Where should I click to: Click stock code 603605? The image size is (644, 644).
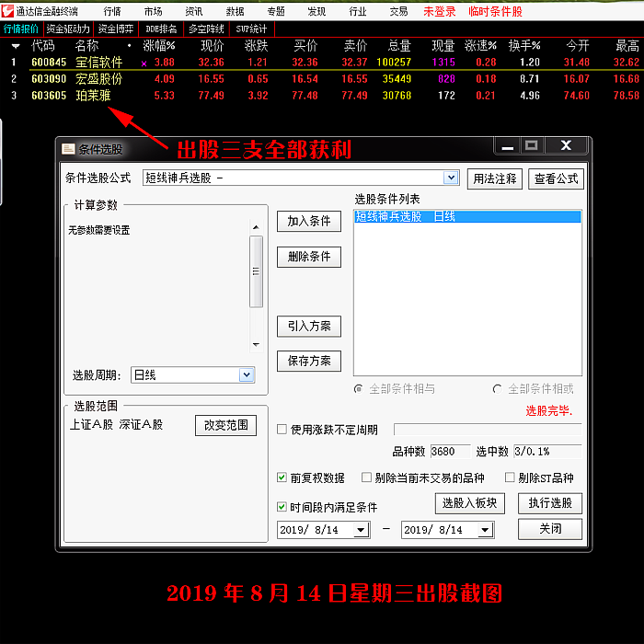tap(49, 96)
